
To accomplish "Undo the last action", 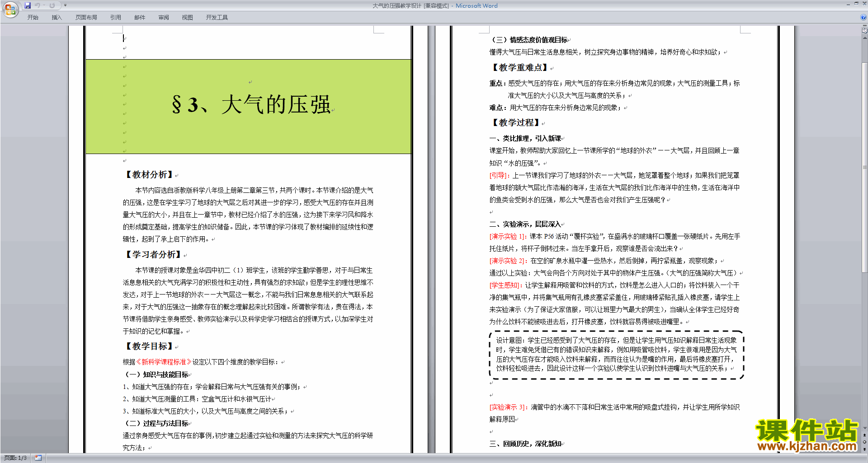I will coord(38,5).
